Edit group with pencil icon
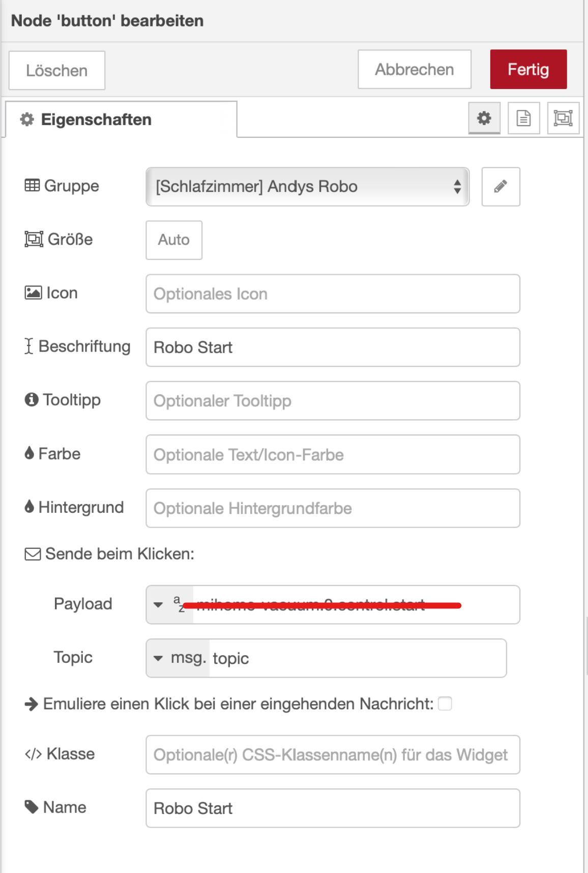Image resolution: width=588 pixels, height=873 pixels. point(501,187)
